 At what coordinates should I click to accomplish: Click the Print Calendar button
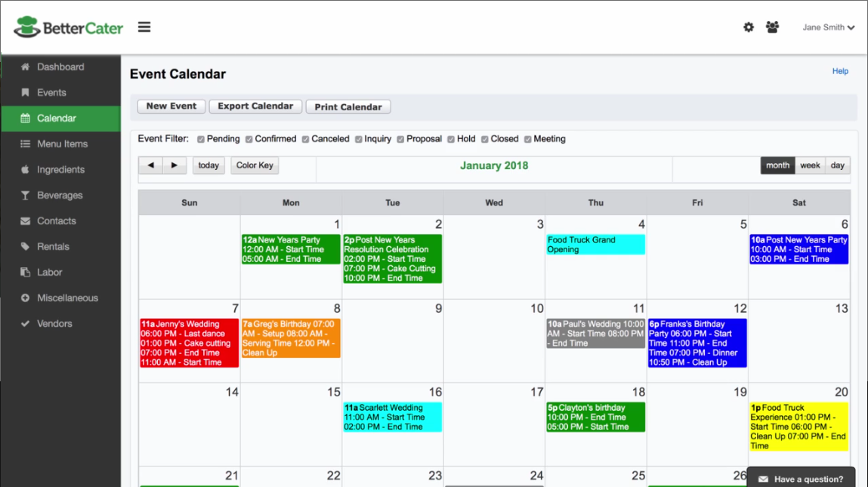point(348,106)
